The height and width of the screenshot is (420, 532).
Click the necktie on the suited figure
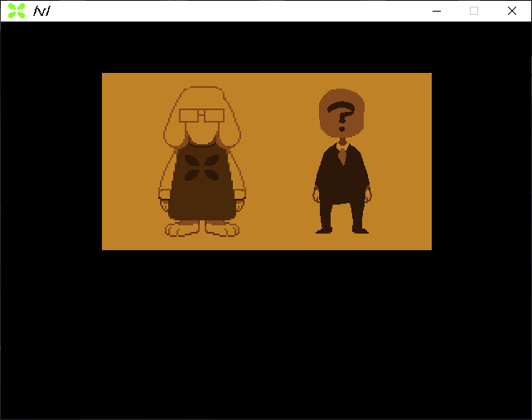point(343,156)
